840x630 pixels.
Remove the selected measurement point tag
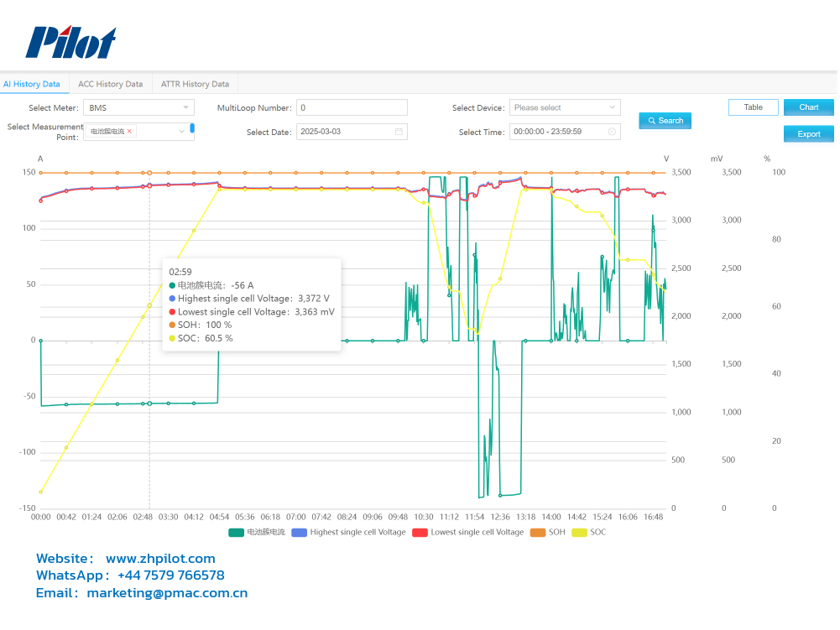(129, 131)
